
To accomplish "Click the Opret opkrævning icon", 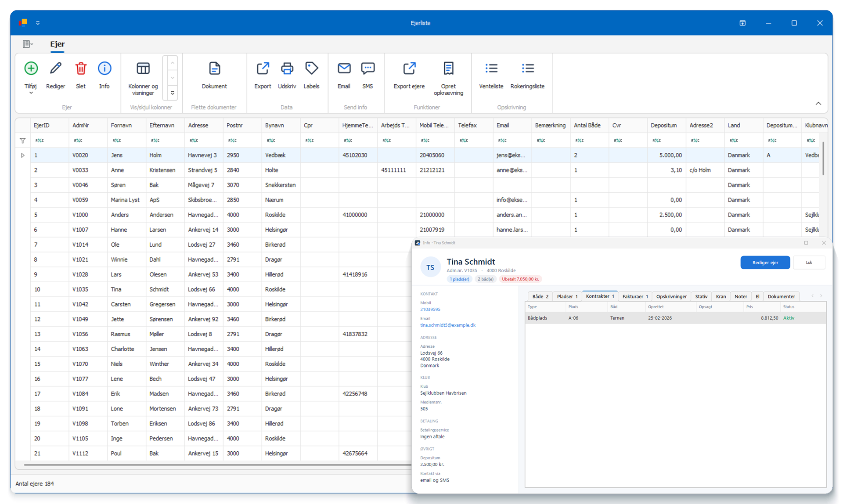I will (x=448, y=68).
